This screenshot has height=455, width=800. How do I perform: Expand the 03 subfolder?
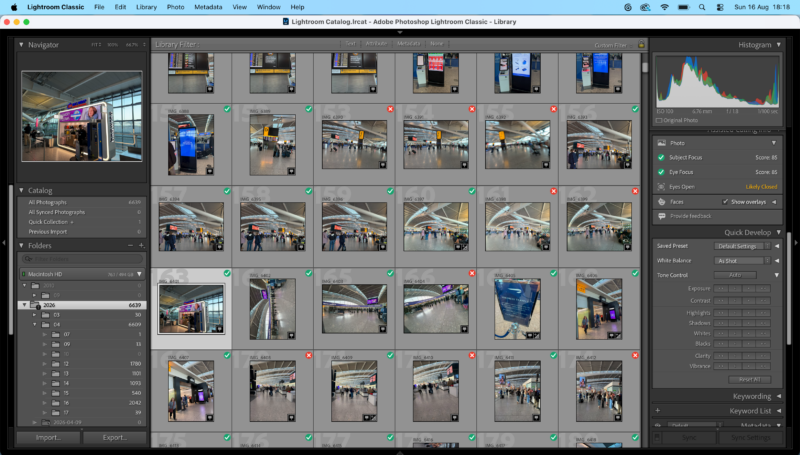[35, 315]
